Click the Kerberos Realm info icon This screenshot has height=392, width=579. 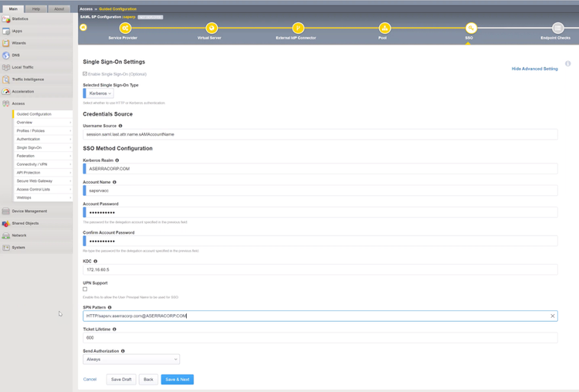(x=117, y=161)
